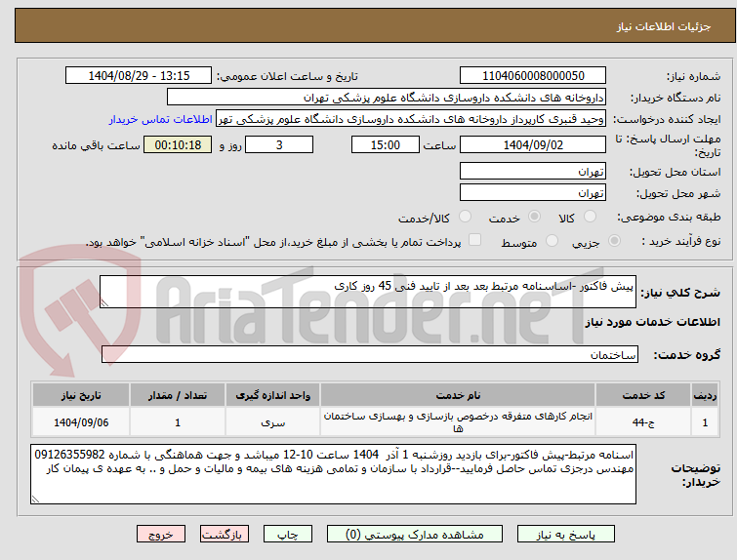The image size is (737, 560).
Task: Click the ردیف column header
Action: tap(705, 395)
